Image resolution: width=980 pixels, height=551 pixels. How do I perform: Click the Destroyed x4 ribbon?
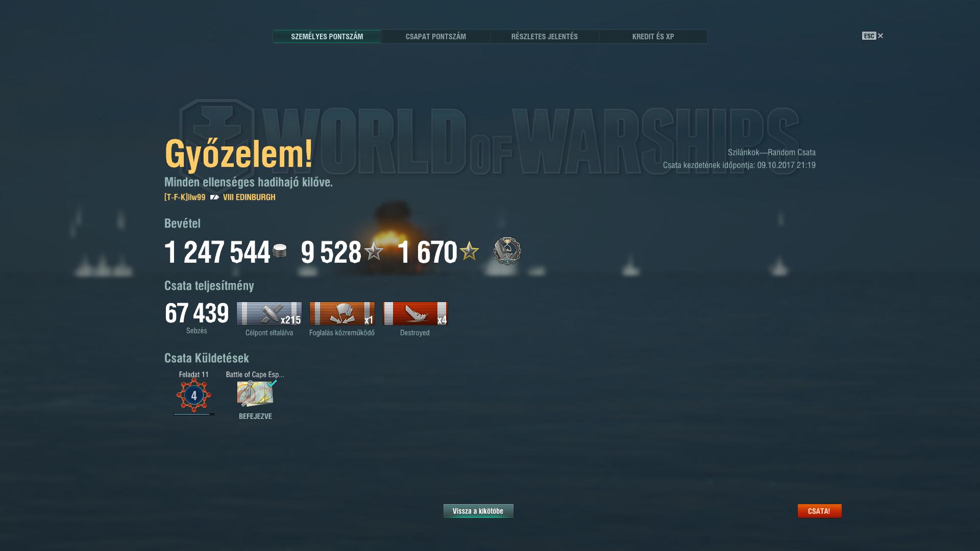pos(415,313)
